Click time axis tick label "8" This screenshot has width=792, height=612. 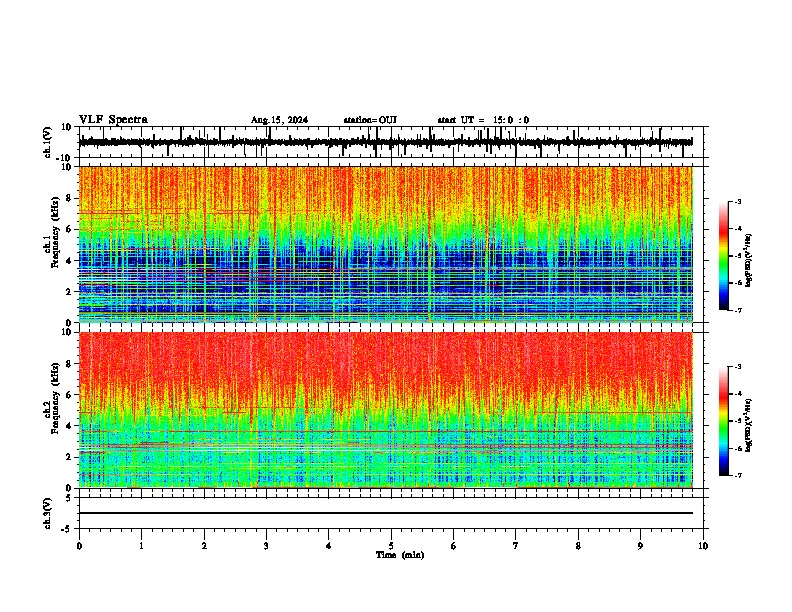578,546
